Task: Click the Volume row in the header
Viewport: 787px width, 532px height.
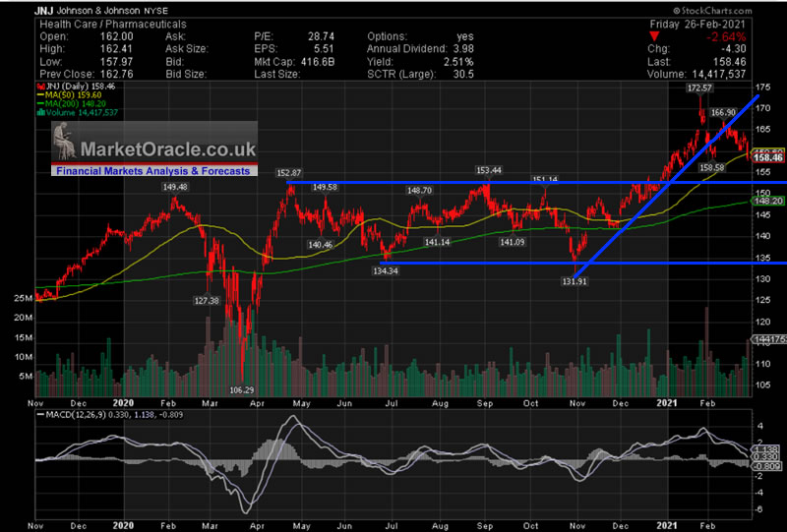Action: coord(696,75)
